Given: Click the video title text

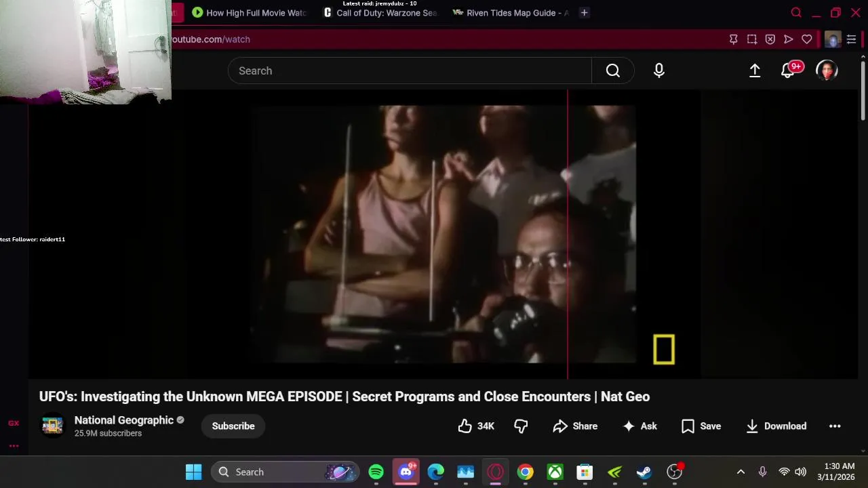Looking at the screenshot, I should click(344, 396).
